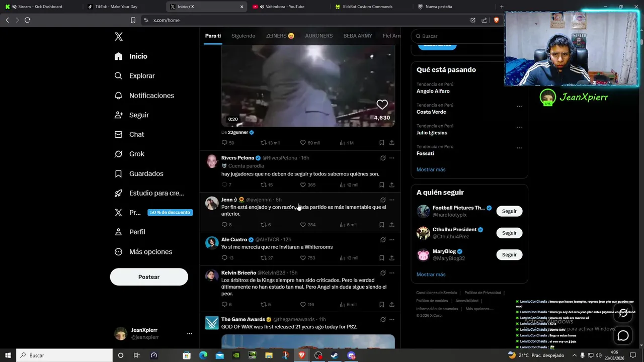Open Condiciones de Servicio link

[x=436, y=293]
